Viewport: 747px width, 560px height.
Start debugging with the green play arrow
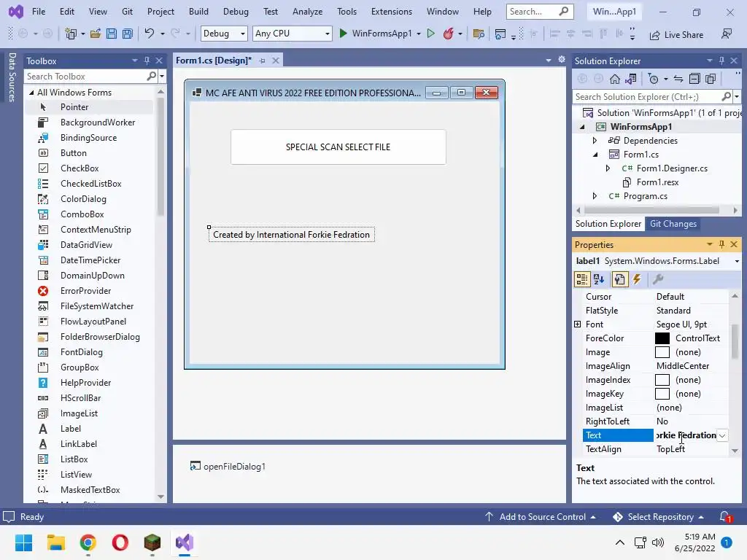[343, 34]
